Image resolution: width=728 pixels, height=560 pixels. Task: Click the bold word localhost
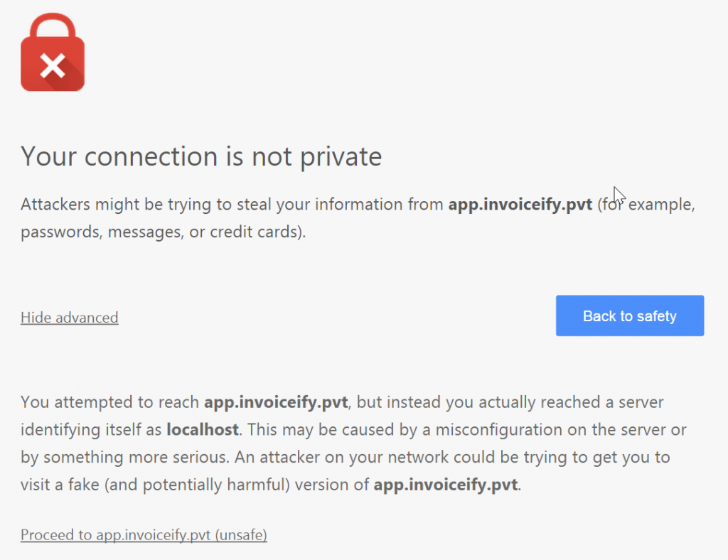point(203,430)
